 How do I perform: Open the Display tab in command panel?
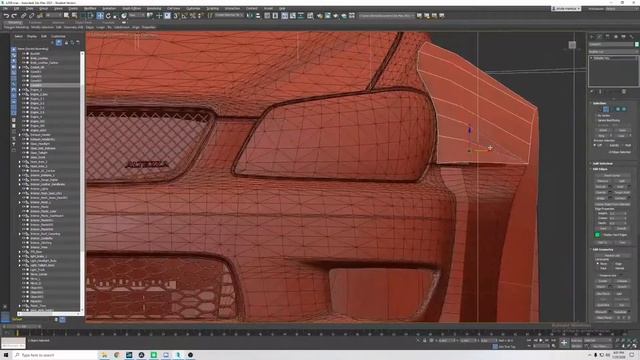pyautogui.click(x=624, y=37)
